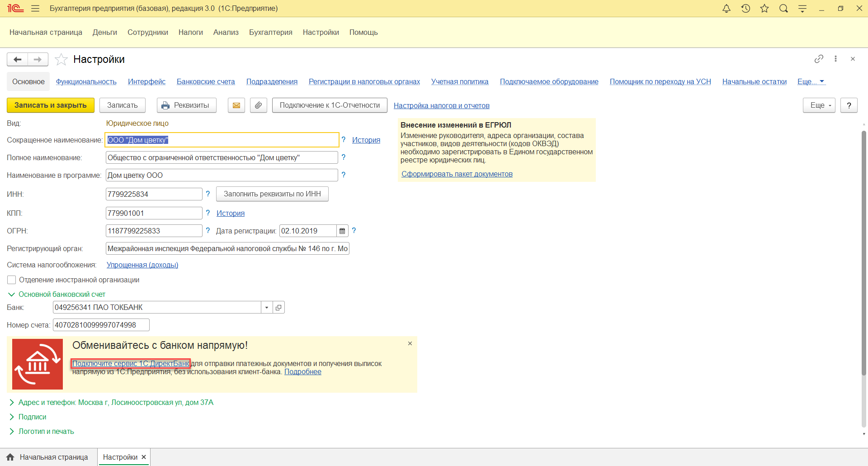Click the ИНН input field
The width and height of the screenshot is (868, 466).
coord(154,194)
